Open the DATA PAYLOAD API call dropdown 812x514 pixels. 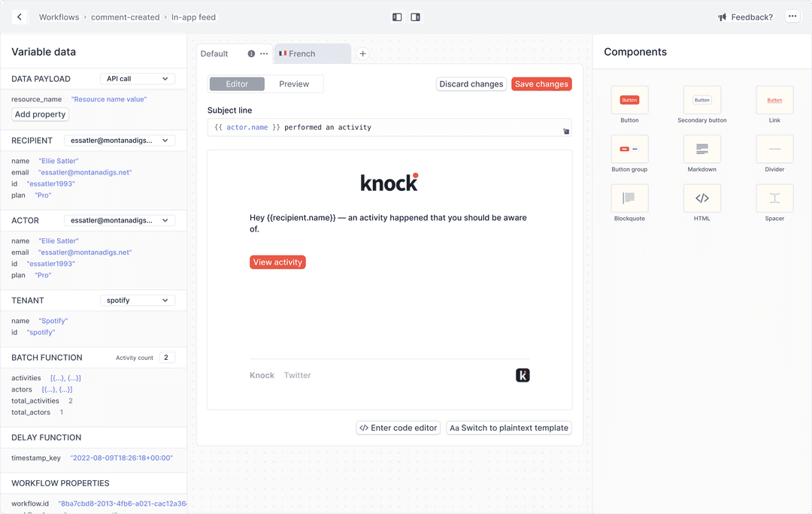pyautogui.click(x=137, y=78)
